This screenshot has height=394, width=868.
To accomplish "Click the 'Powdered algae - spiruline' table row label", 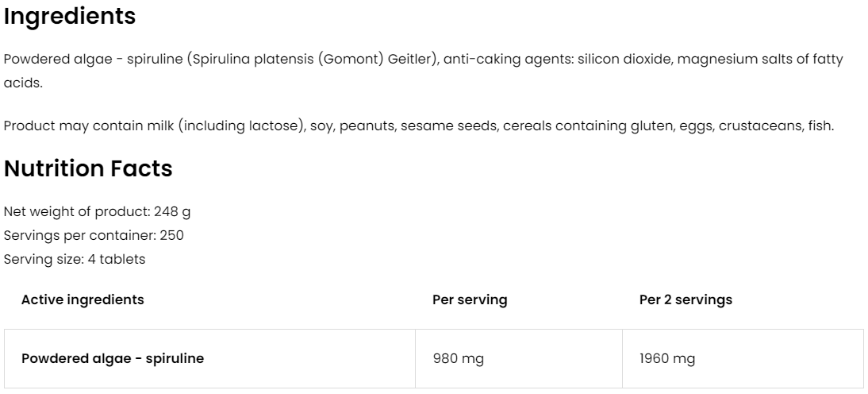I will coord(113,358).
